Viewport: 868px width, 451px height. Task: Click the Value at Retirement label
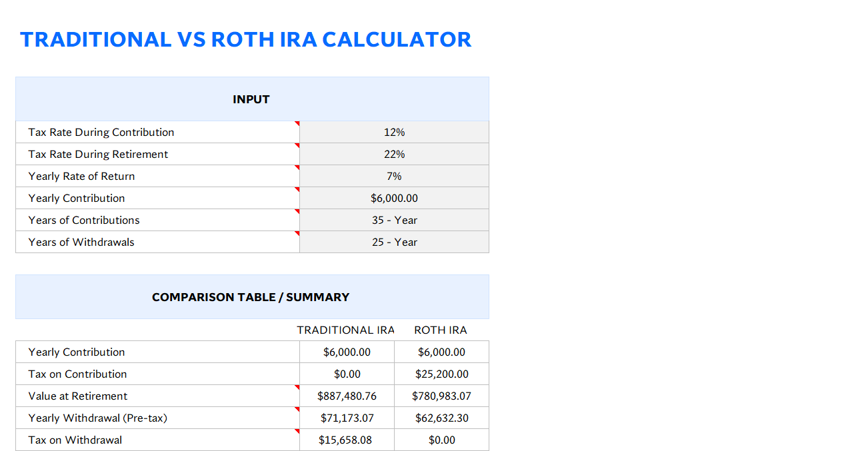pyautogui.click(x=78, y=396)
